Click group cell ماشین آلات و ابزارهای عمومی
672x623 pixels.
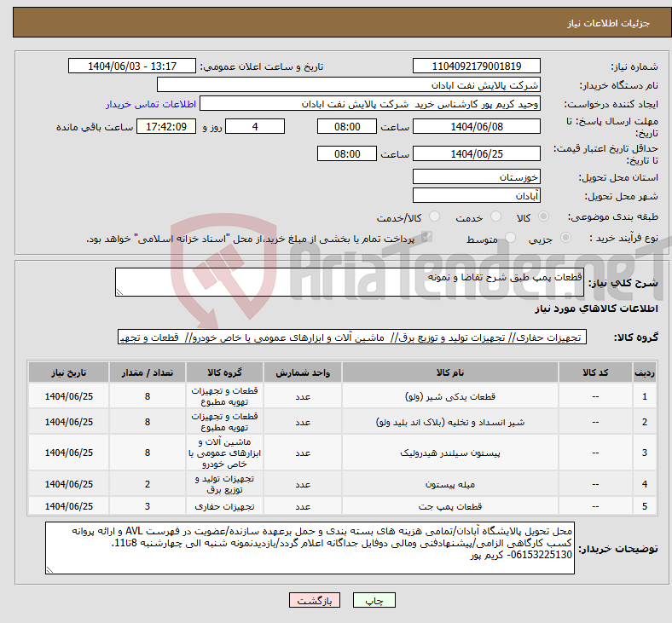tap(224, 453)
